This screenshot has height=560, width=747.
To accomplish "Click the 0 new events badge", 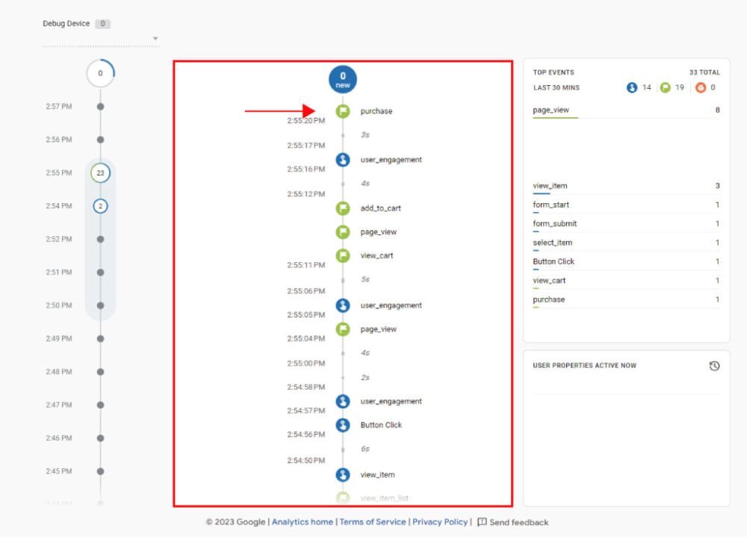I will (x=342, y=78).
